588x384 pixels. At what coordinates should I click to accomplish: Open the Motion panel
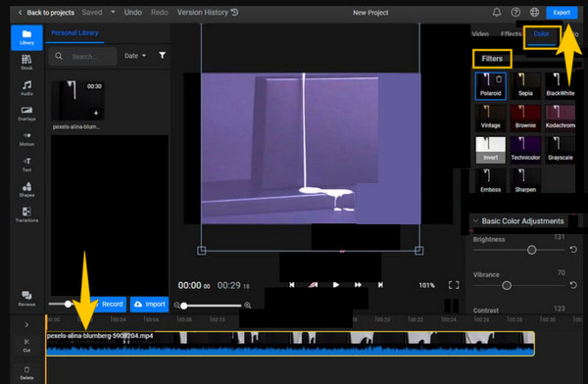[26, 139]
